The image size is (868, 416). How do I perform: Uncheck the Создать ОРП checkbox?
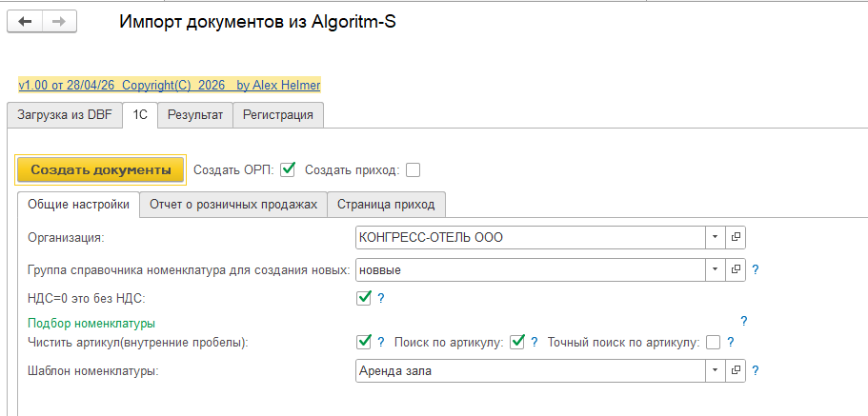pyautogui.click(x=289, y=170)
